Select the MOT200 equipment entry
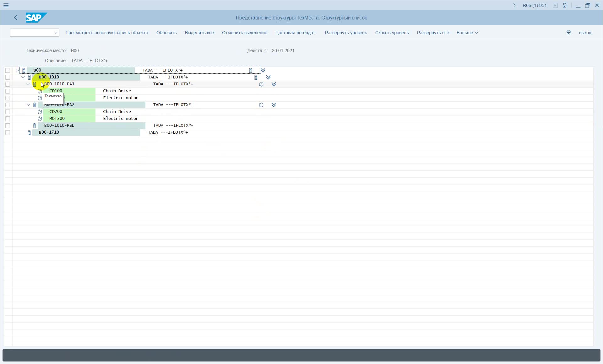Image resolution: width=603 pixels, height=364 pixels. 57,118
